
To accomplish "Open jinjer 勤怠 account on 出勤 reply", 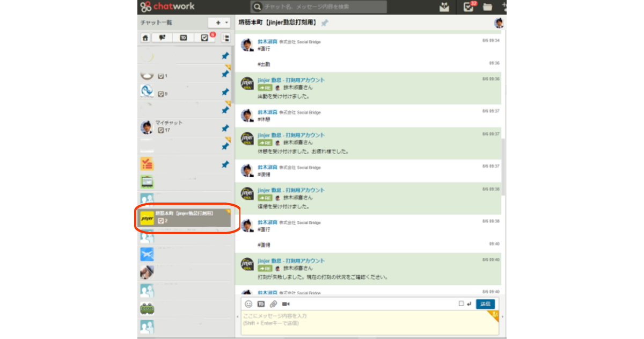I will [x=291, y=80].
